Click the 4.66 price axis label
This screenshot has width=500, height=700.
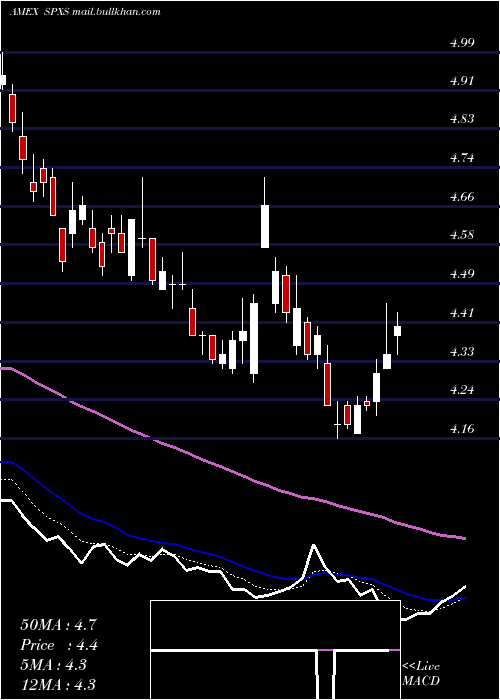point(462,196)
